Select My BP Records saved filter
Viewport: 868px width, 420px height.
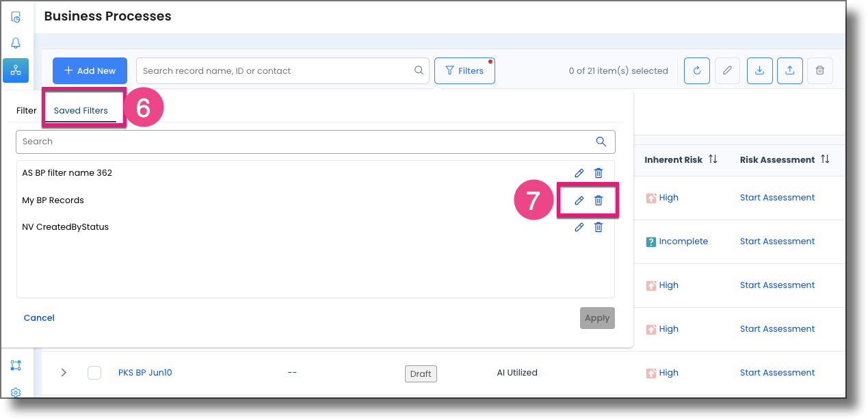tap(53, 200)
